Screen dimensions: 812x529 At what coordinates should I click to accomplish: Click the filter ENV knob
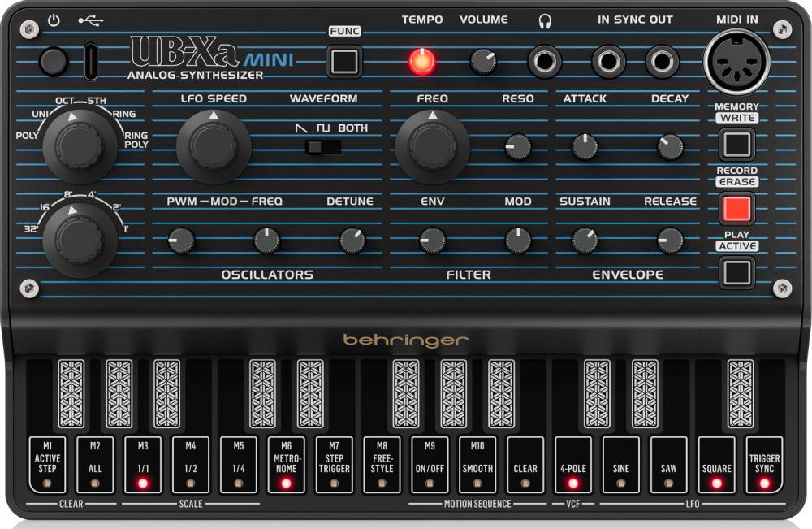(x=433, y=241)
